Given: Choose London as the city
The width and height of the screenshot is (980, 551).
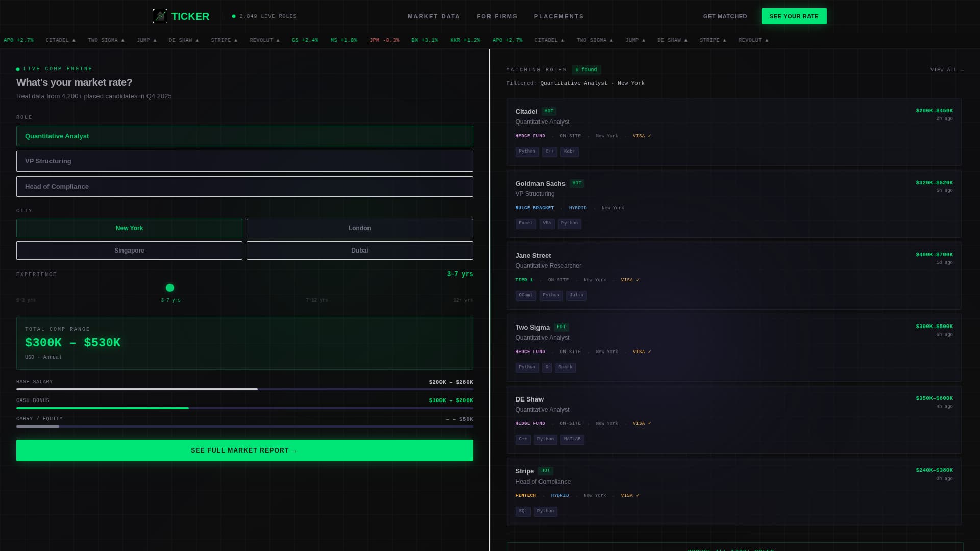Looking at the screenshot, I should (x=360, y=228).
